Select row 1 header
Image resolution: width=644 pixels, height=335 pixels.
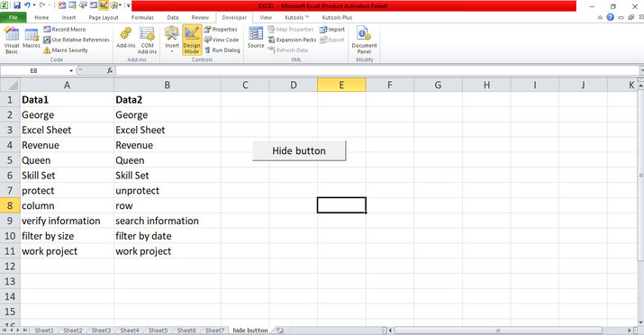(10, 100)
